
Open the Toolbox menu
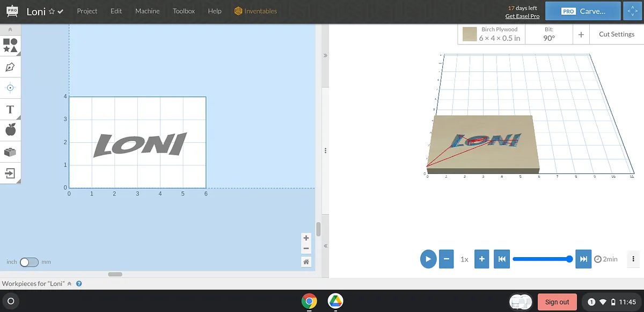184,11
